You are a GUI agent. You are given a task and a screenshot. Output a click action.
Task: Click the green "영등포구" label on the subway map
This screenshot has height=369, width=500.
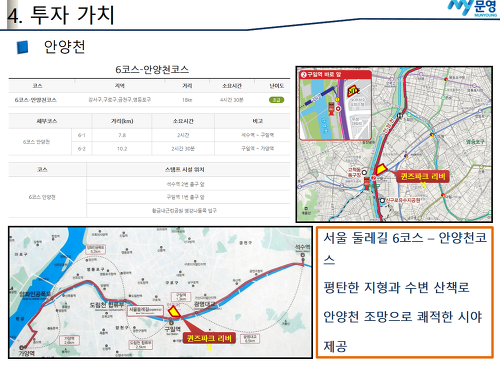pos(475,142)
